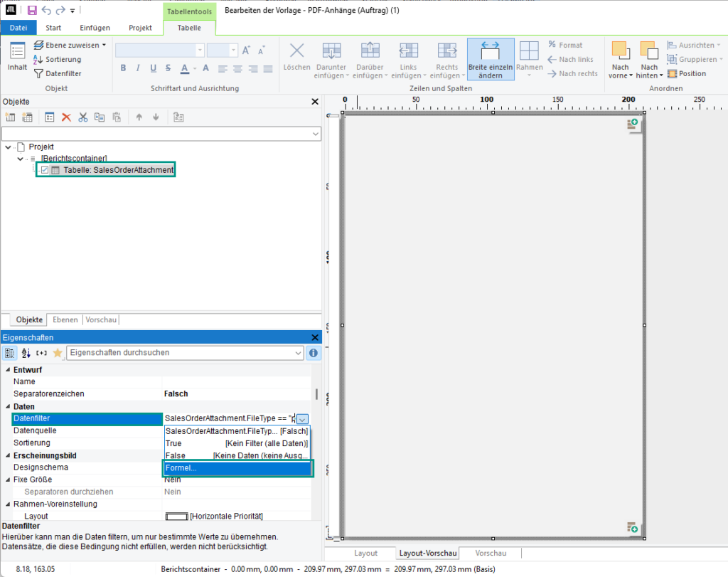Open the Datenfilter value dropdown arrow
Screen dimensions: 728x577
(x=302, y=418)
